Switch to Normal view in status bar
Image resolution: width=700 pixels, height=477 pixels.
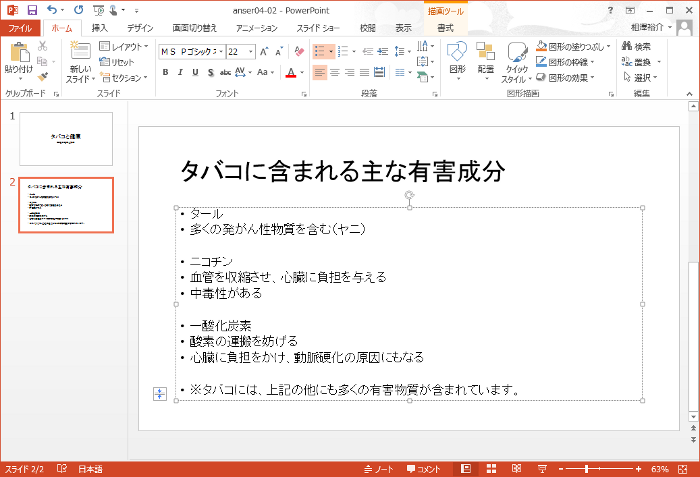click(466, 469)
